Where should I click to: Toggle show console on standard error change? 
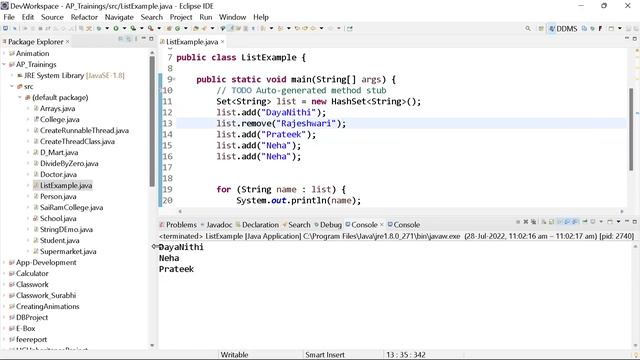click(574, 222)
